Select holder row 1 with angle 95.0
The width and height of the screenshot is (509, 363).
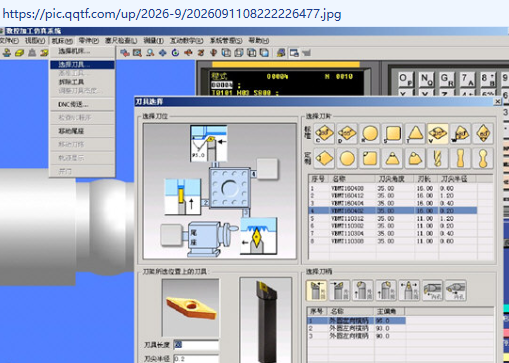click(356, 321)
